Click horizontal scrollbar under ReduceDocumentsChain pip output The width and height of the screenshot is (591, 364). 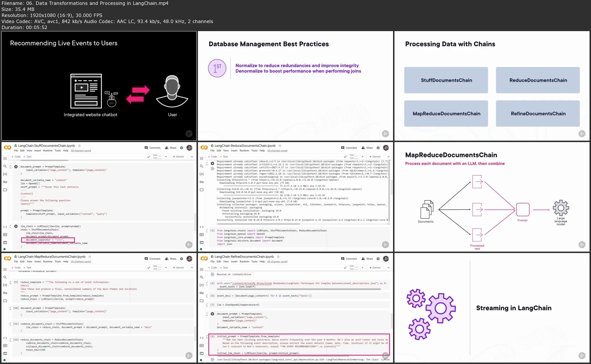pos(258,224)
